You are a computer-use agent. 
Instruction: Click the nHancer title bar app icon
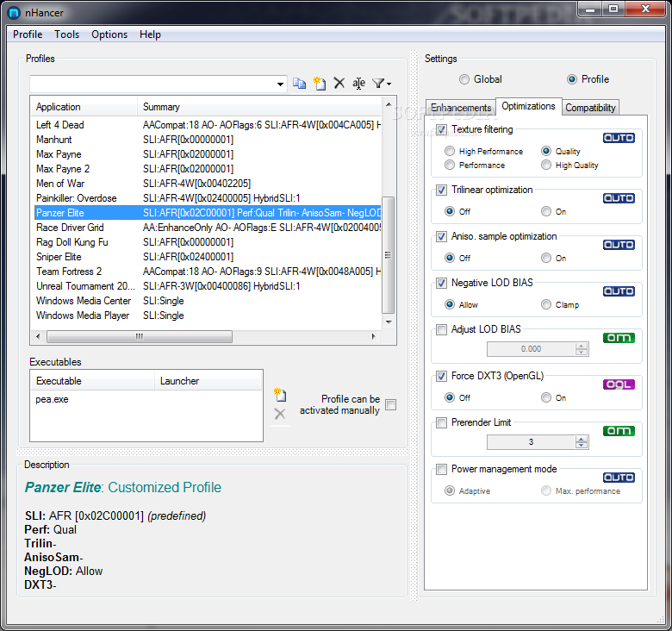pyautogui.click(x=14, y=13)
